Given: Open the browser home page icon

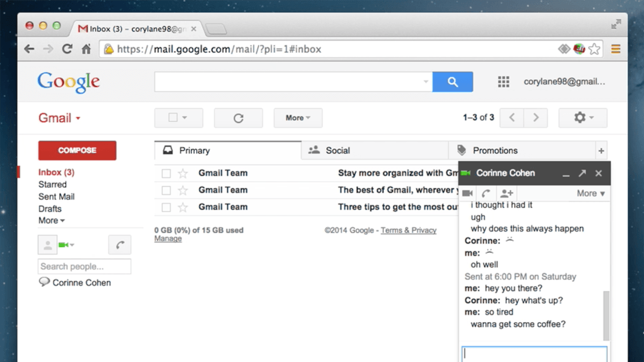Looking at the screenshot, I should [x=86, y=49].
